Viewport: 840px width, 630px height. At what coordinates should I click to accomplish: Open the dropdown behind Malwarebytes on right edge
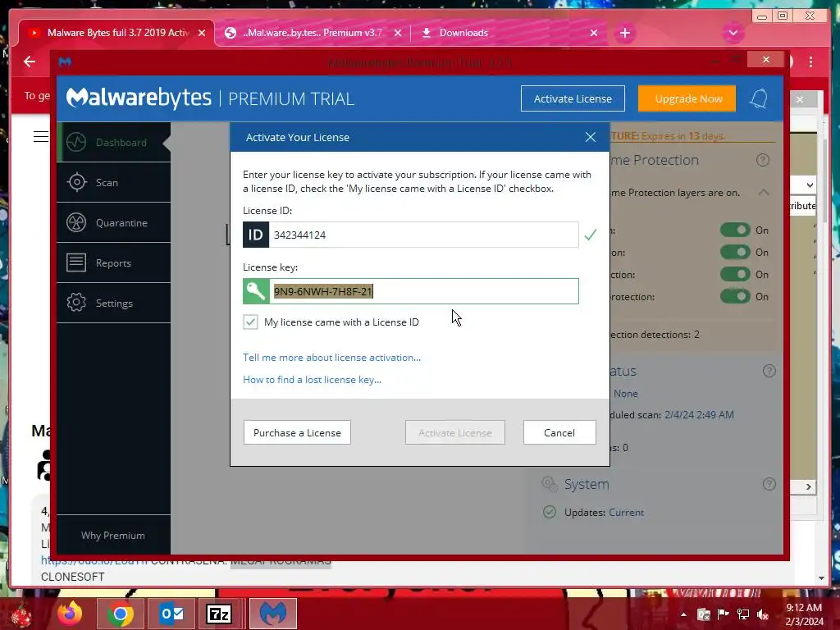[809, 185]
